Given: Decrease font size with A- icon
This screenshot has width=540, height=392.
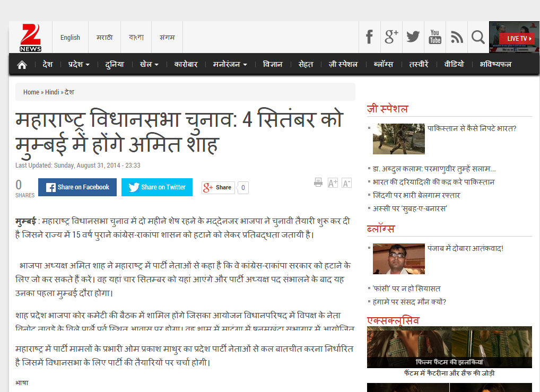Looking at the screenshot, I should [346, 183].
